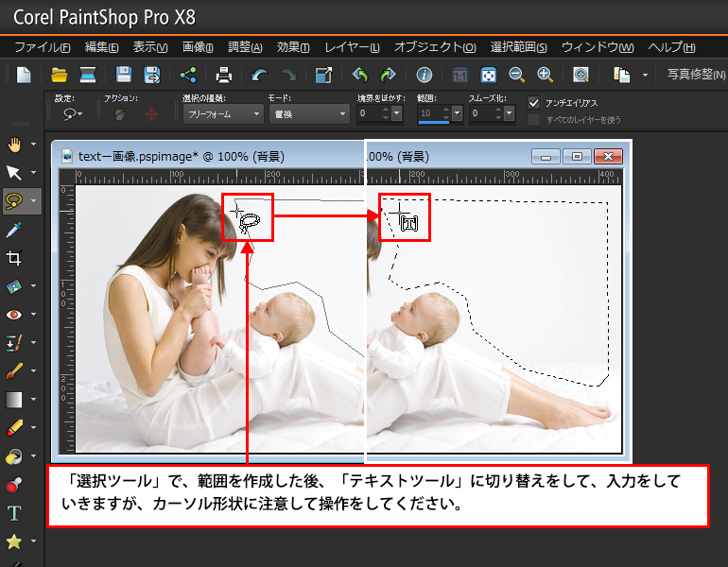Open the 調整 menu

[245, 47]
